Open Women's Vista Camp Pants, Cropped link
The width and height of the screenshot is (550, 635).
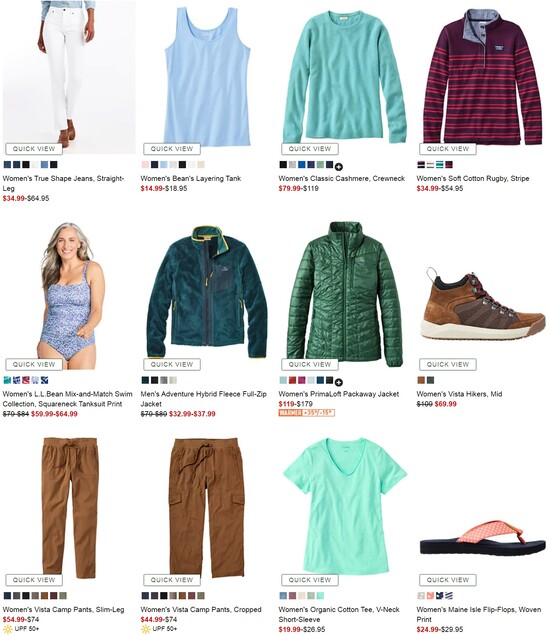click(201, 609)
